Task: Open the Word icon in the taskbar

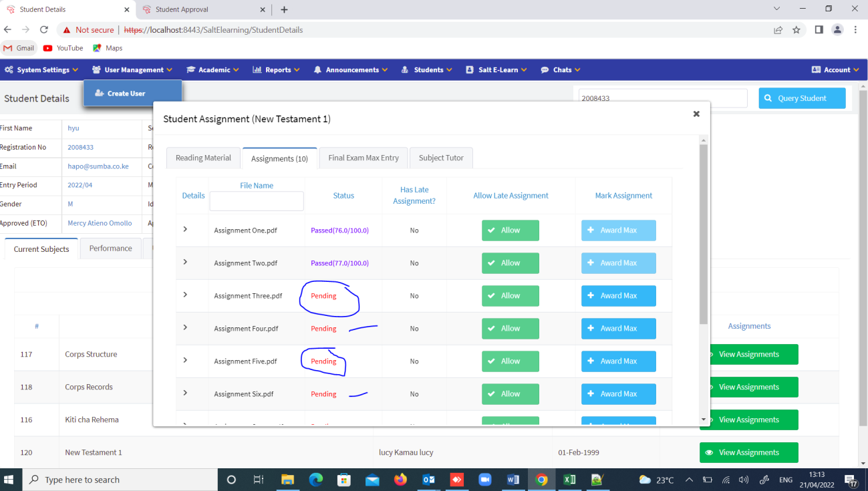Action: tap(513, 480)
